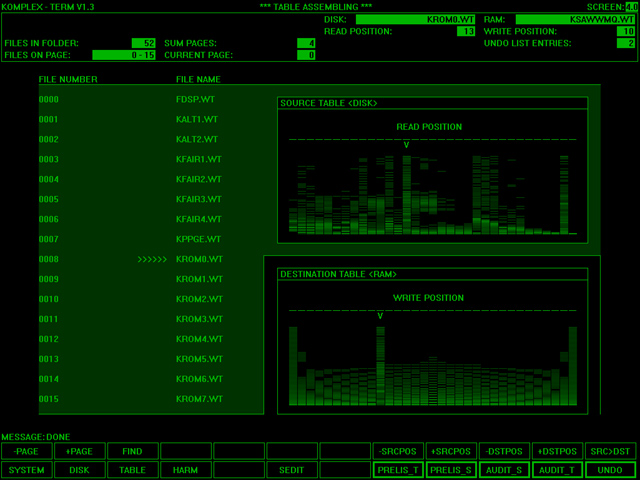
Task: Click the FILE NAME column header
Action: (198, 80)
